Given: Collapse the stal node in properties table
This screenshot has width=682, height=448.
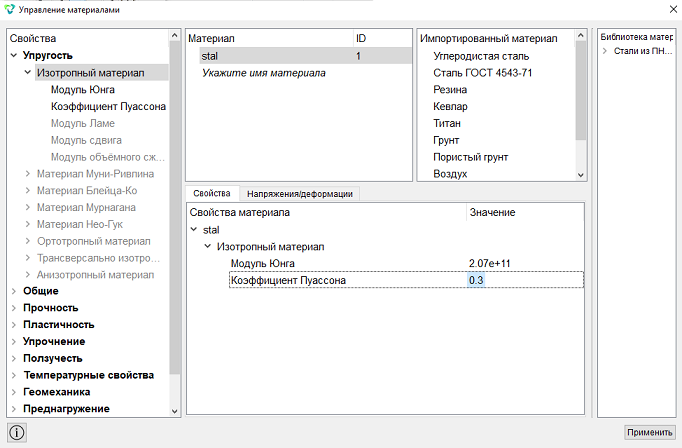Looking at the screenshot, I should 194,229.
